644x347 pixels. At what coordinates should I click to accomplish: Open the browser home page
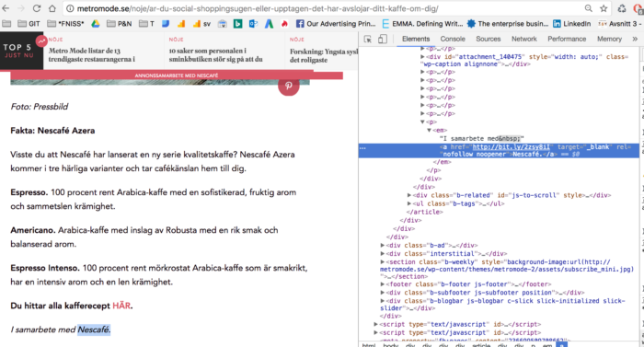[x=52, y=8]
